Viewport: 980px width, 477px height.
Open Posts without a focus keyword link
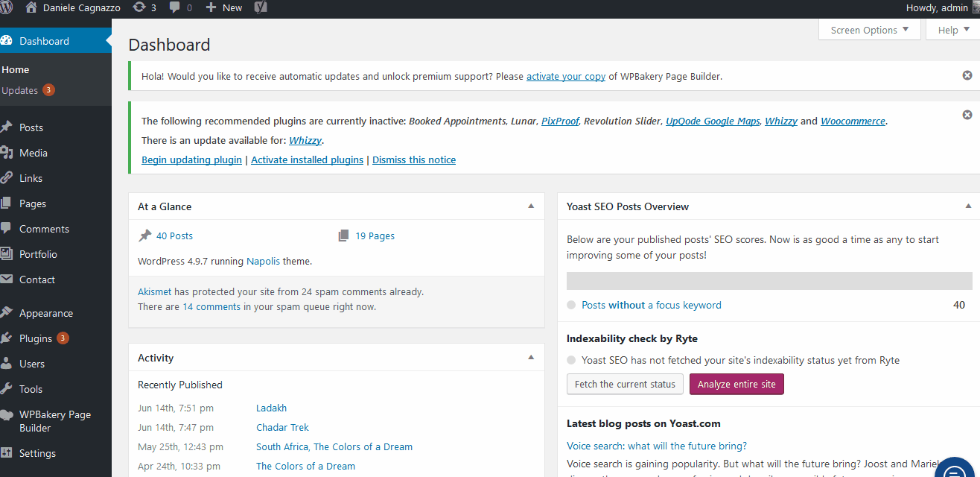(652, 305)
